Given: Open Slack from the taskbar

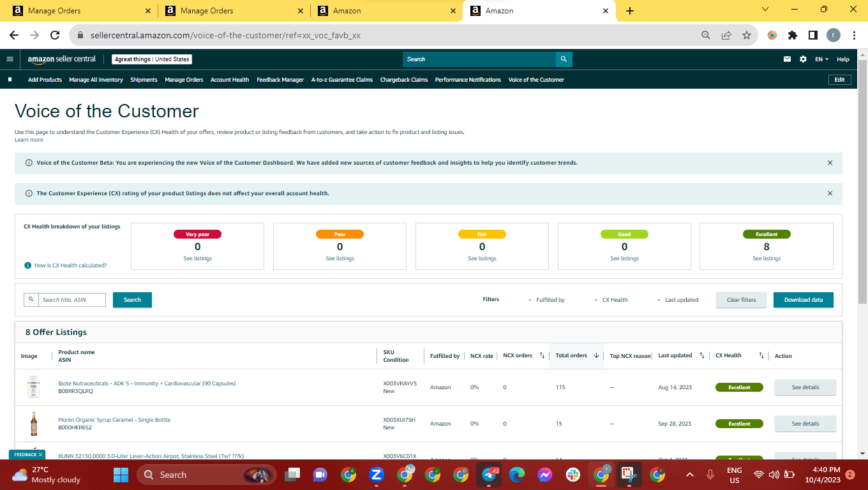Looking at the screenshot, I should tap(572, 475).
